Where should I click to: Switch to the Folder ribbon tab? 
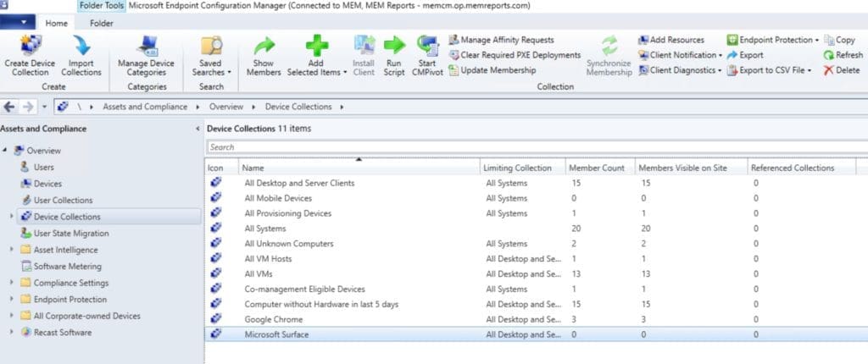(x=102, y=23)
